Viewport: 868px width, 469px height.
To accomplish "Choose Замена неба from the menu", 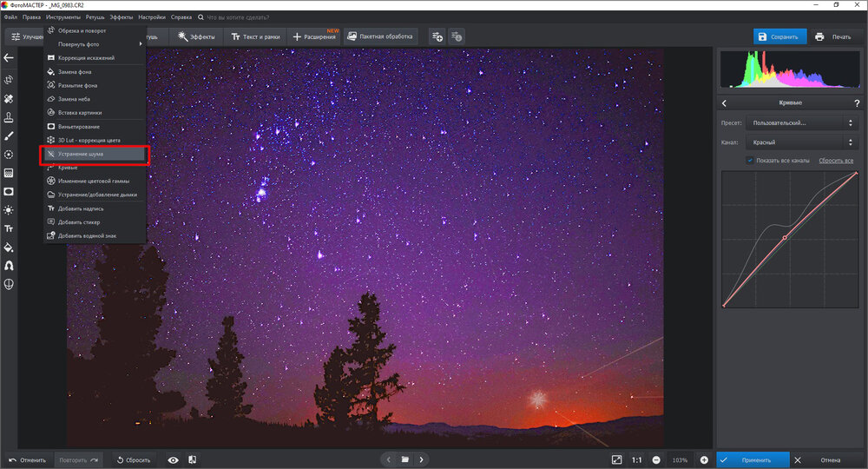I will pyautogui.click(x=95, y=99).
